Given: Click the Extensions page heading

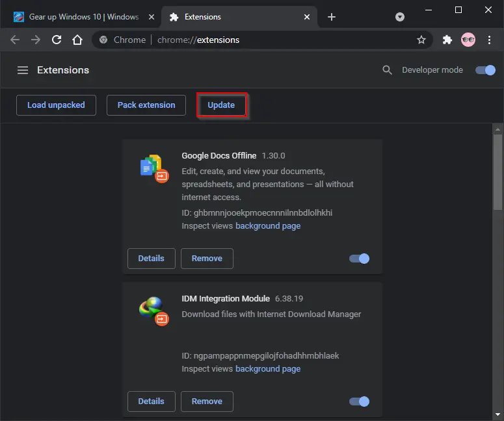Looking at the screenshot, I should pos(63,70).
